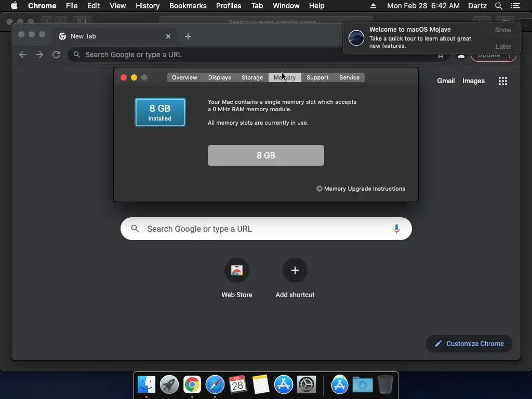Close the New Tab tab
532x399 pixels.
(168, 36)
